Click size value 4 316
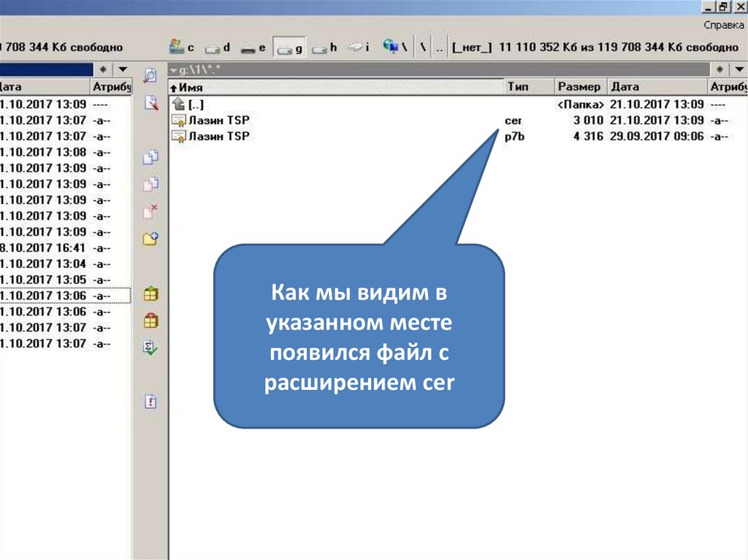 [x=588, y=137]
